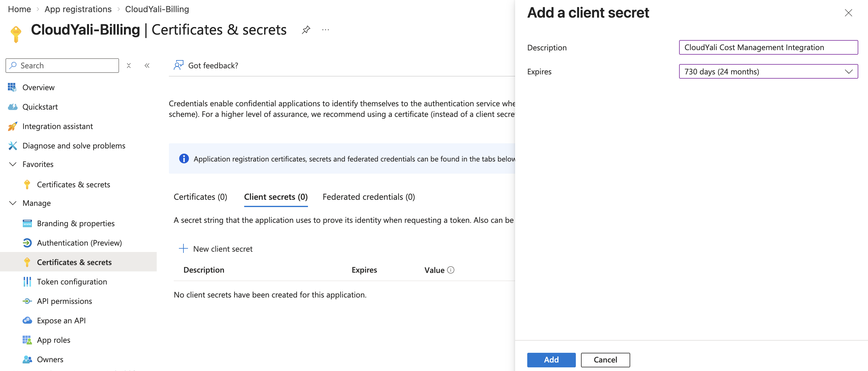Image resolution: width=868 pixels, height=371 pixels.
Task: Cancel adding the client secret
Action: point(605,359)
